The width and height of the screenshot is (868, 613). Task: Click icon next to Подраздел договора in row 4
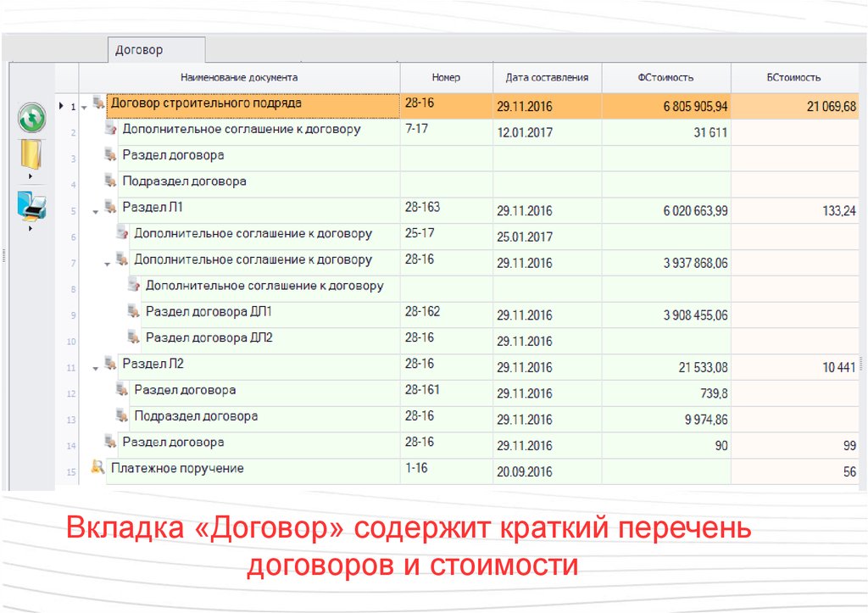pyautogui.click(x=110, y=181)
